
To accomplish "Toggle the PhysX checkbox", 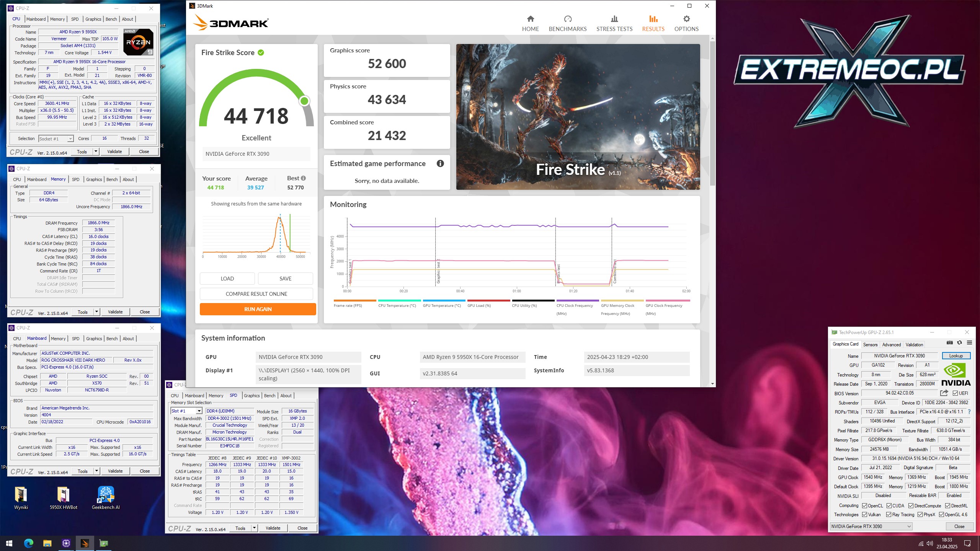I will tap(920, 514).
